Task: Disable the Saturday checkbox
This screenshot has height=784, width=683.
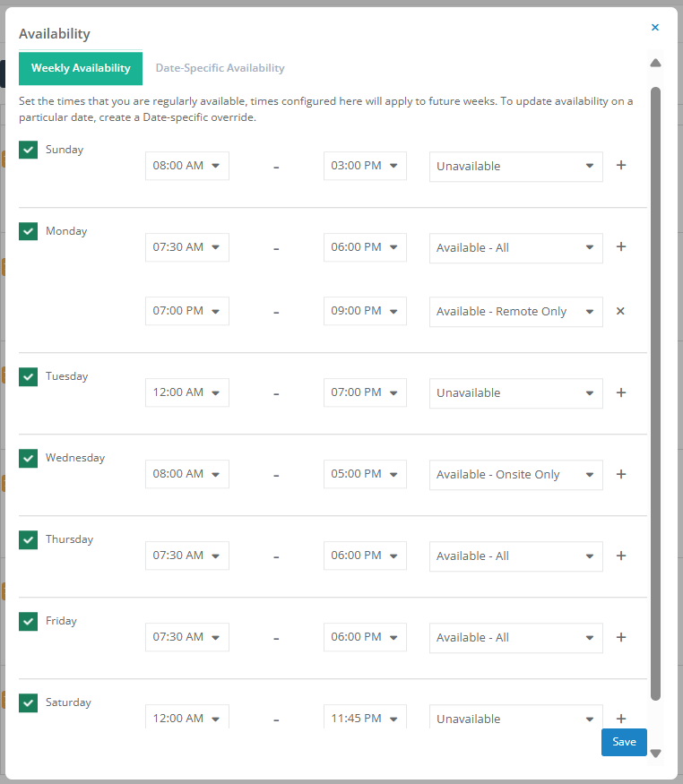Action: (28, 702)
